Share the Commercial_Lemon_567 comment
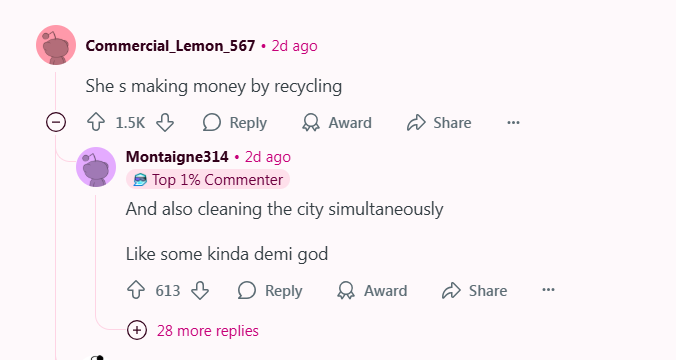The width and height of the screenshot is (676, 360). (439, 122)
